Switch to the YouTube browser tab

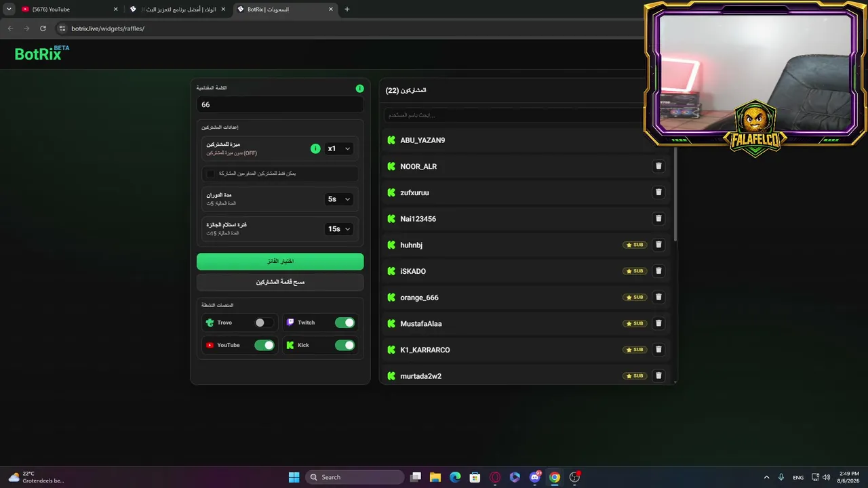[68, 9]
